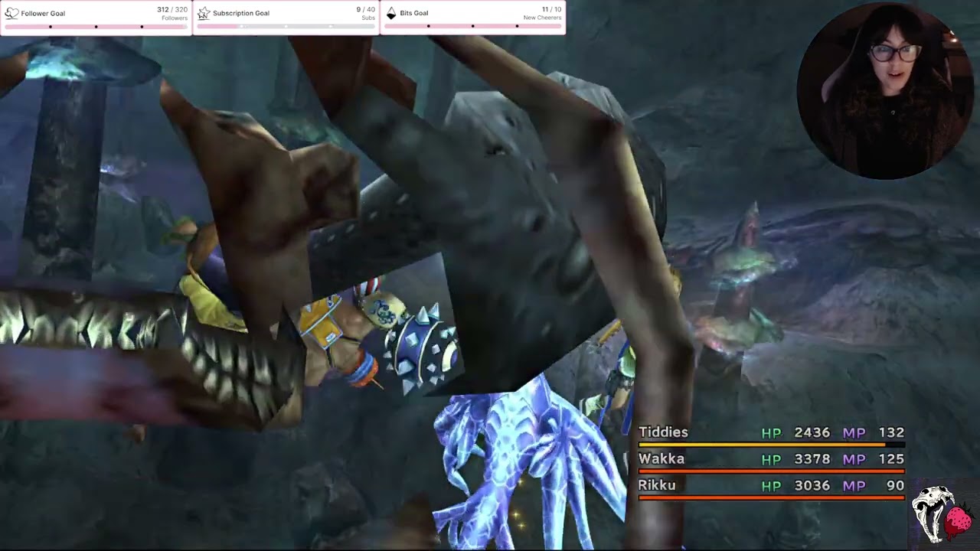Viewport: 980px width, 551px height.
Task: Click the streamer webcam circle
Action: tap(885, 90)
